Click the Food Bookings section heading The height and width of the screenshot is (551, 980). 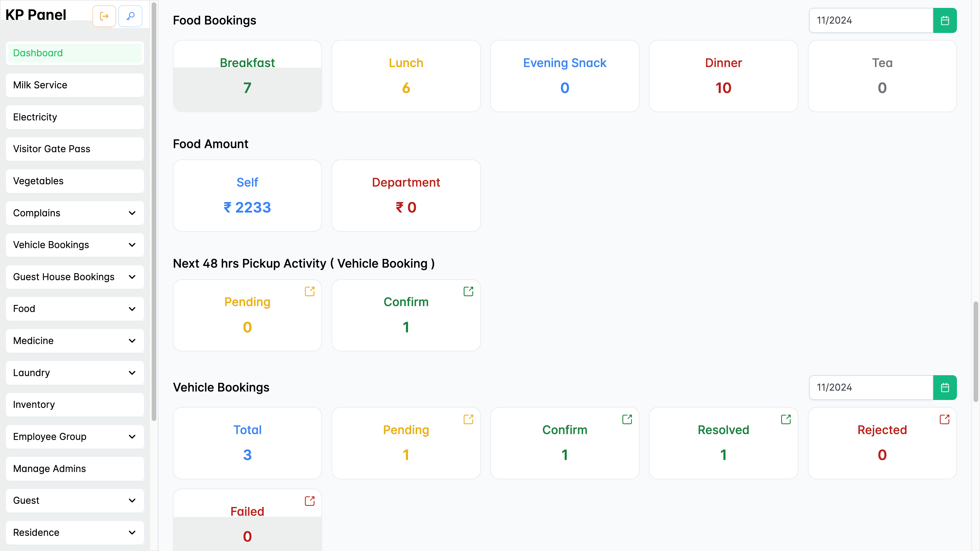215,20
